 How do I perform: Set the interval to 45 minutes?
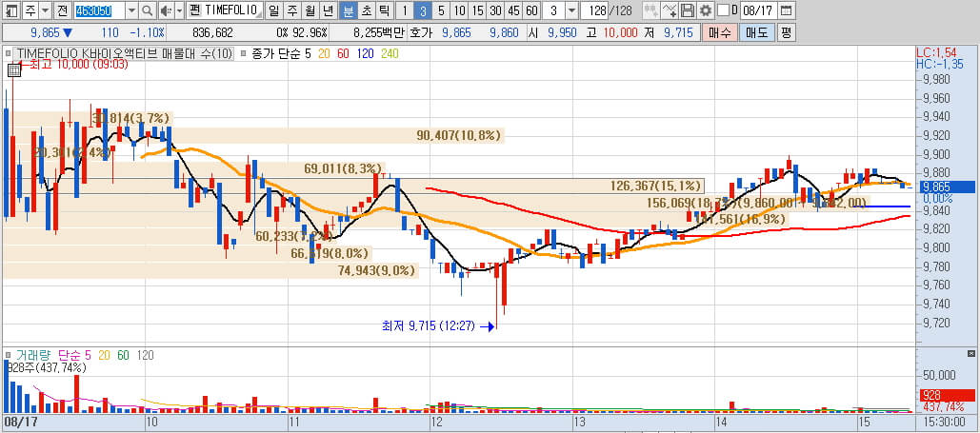click(513, 10)
